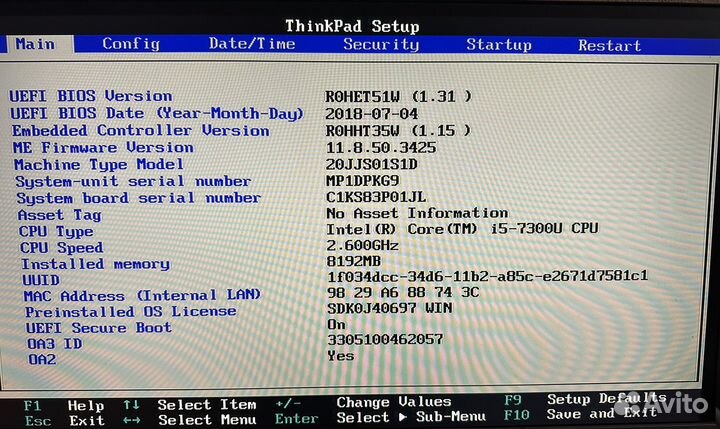Screen dimensions: 720x429
Task: Click the No Asset Information value
Action: pos(417,214)
